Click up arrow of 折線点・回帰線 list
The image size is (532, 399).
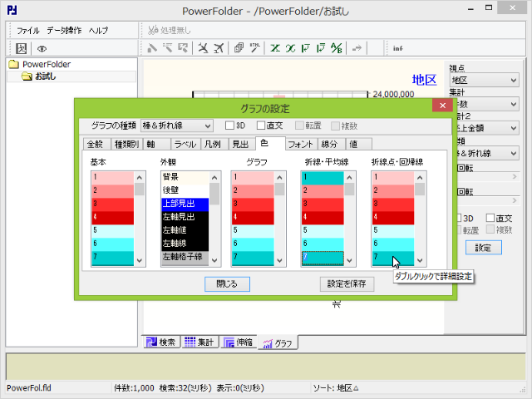(x=420, y=177)
